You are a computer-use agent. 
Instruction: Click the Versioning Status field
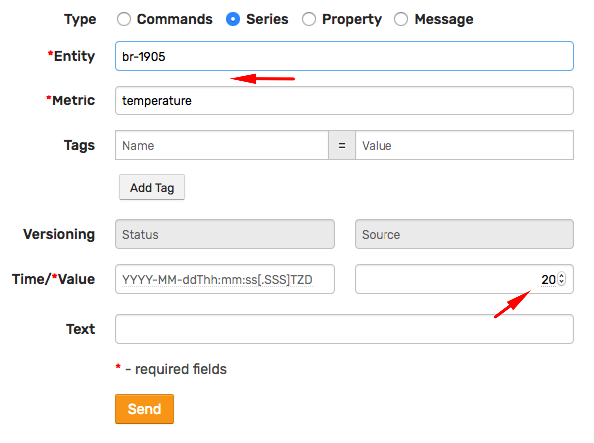(x=225, y=234)
